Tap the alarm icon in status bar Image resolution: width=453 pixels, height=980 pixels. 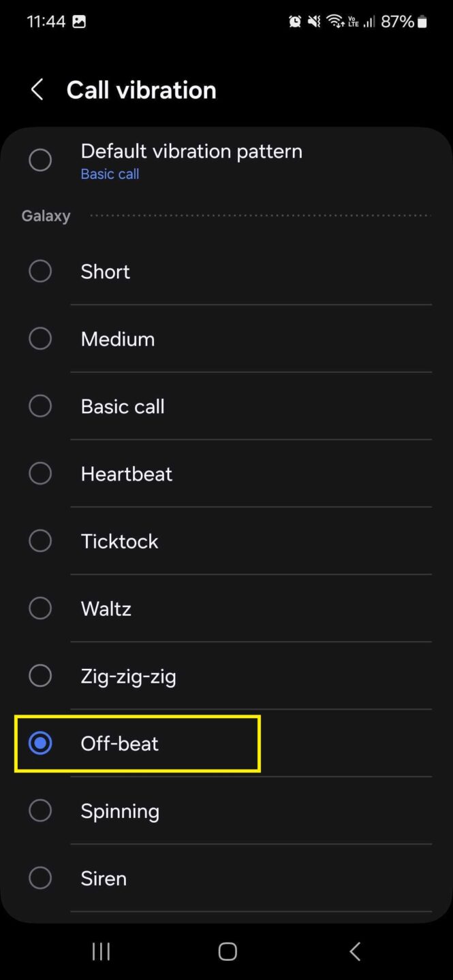[x=295, y=22]
